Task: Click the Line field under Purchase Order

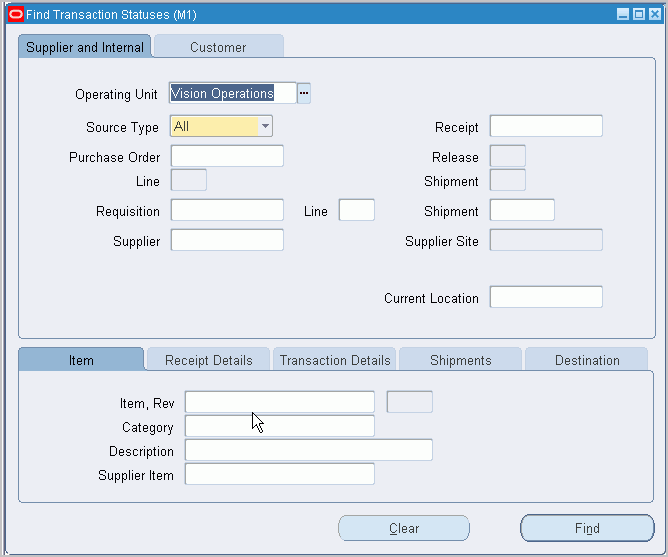Action: click(189, 180)
